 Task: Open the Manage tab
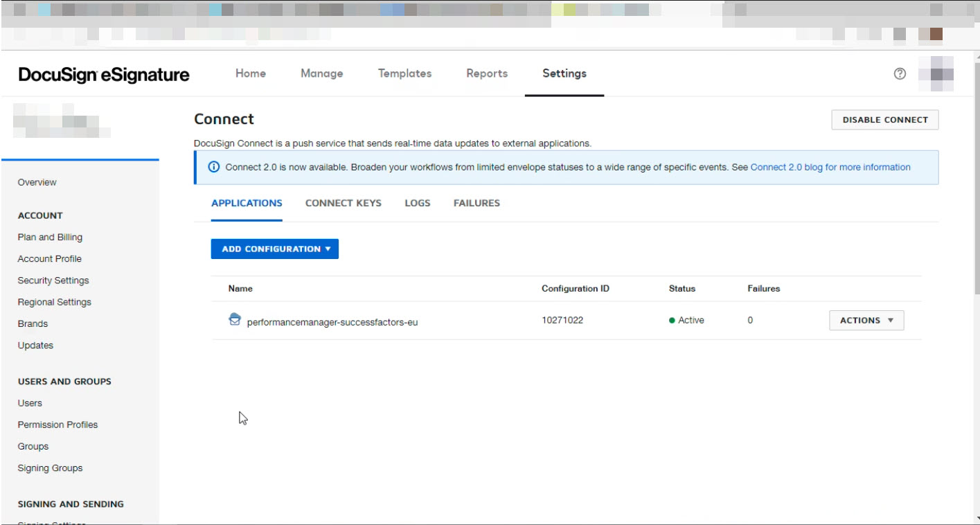pyautogui.click(x=321, y=73)
